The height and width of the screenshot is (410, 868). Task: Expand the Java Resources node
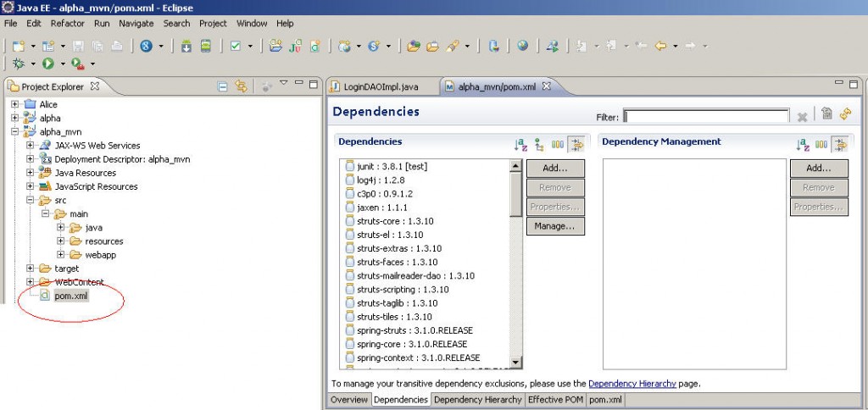(31, 173)
